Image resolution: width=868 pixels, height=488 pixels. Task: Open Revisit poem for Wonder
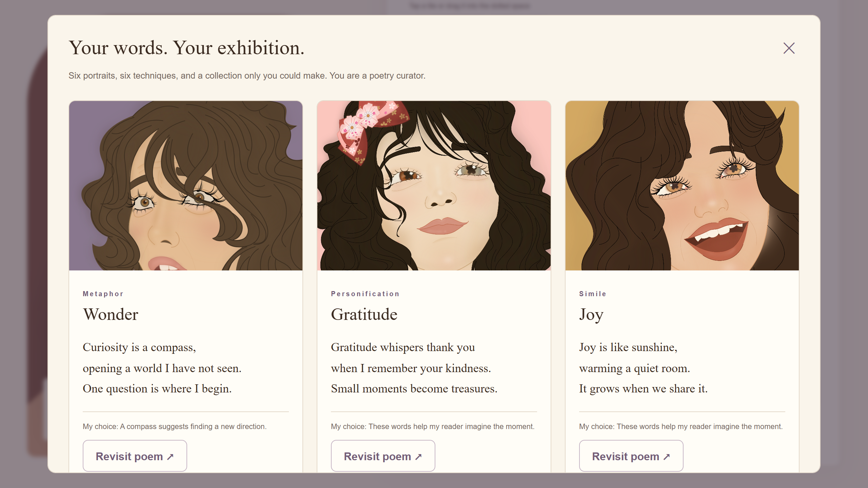tap(135, 456)
